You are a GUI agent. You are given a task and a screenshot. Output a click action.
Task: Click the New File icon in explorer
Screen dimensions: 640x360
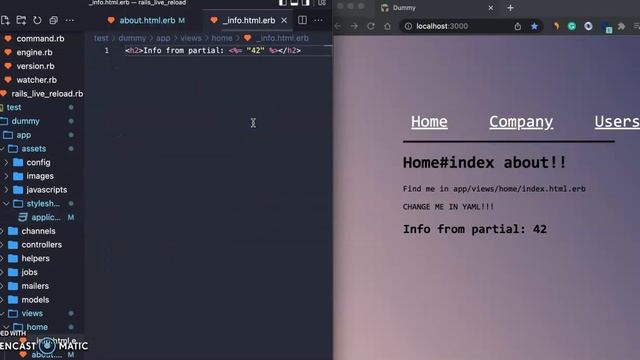5,20
